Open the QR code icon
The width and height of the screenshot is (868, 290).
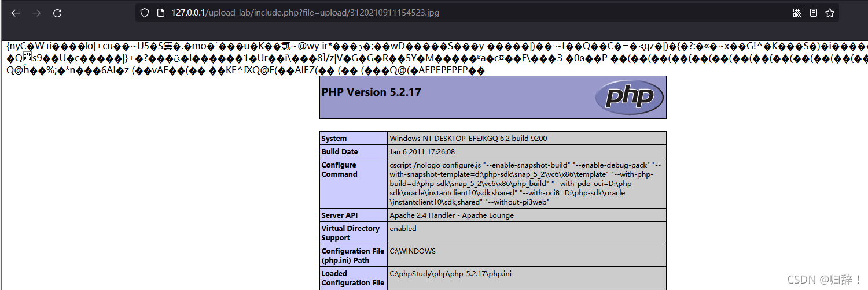click(x=797, y=13)
